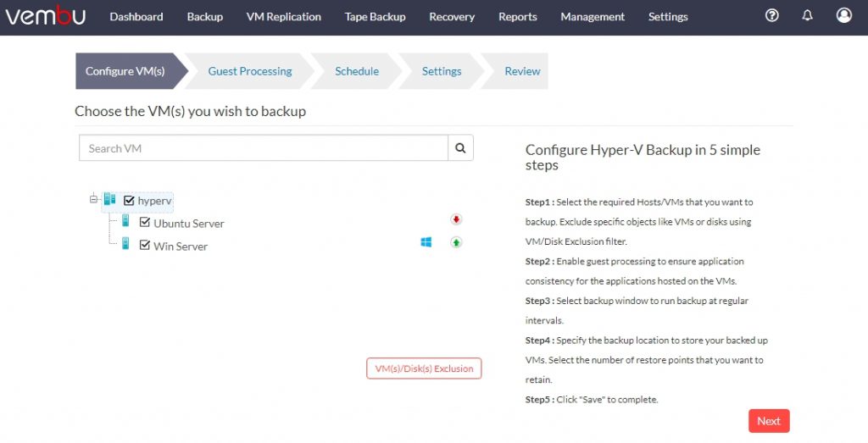Viewport: 868px width, 443px height.
Task: Click the 'Choose the VM(s) you wish to backup' heading
Action: [x=191, y=111]
